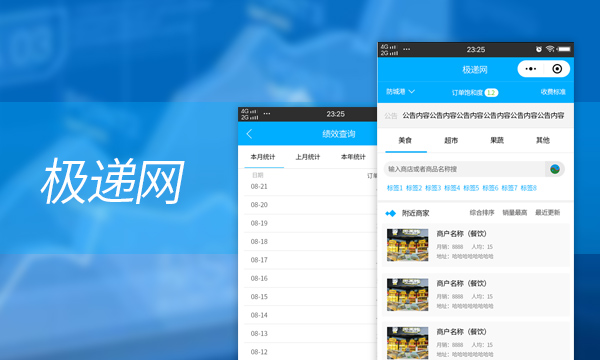Image resolution: width=600 pixels, height=360 pixels.
Task: Open the 收费标准 link
Action: pos(553,92)
